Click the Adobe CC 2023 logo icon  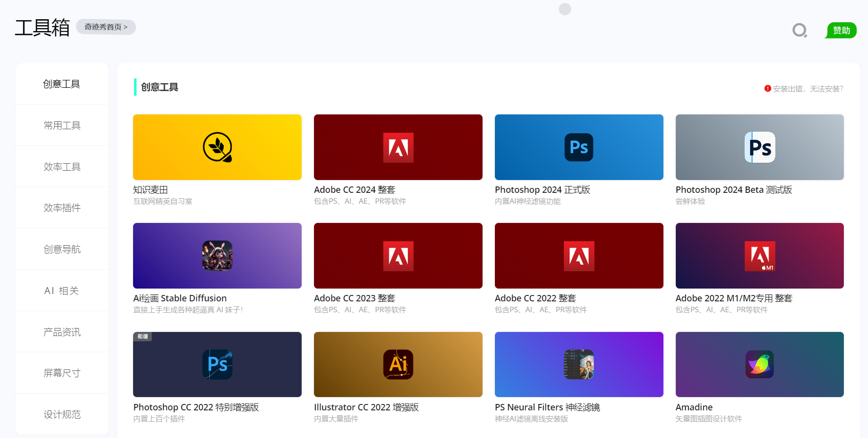398,256
